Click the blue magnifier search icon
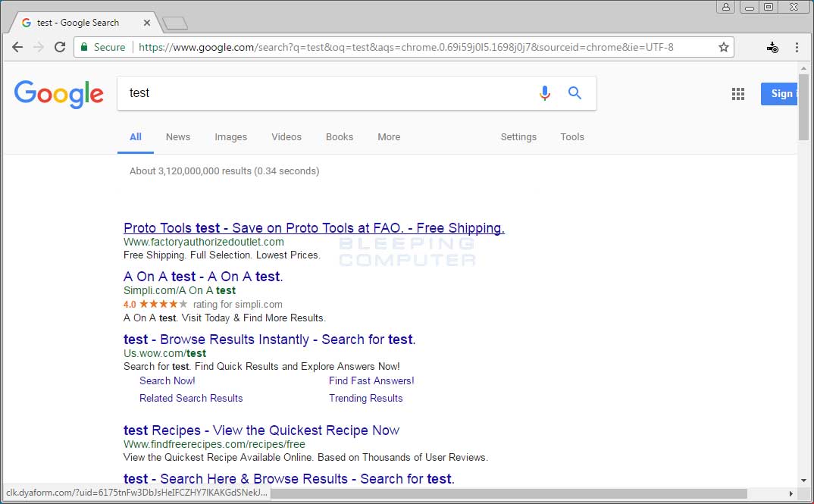Screen dimensions: 814x504 tap(574, 93)
